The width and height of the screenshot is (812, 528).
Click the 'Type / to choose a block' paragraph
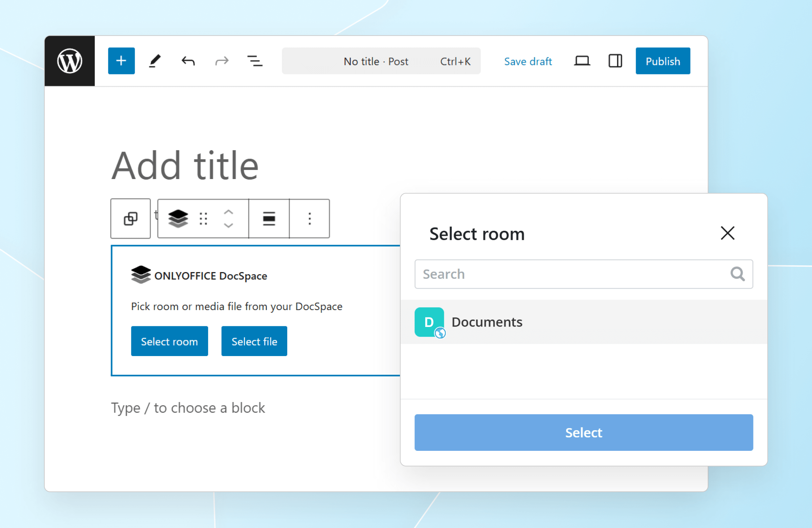(188, 408)
